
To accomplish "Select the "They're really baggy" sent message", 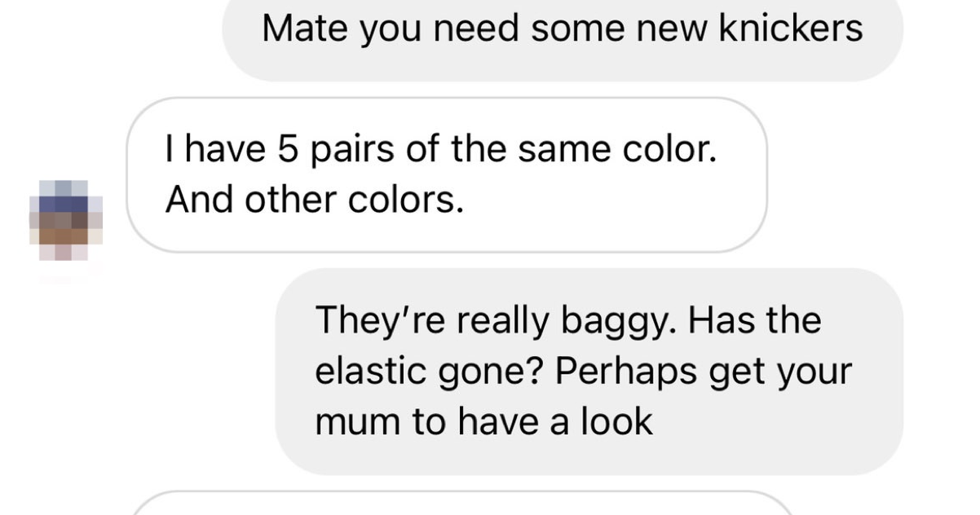I will 589,372.
